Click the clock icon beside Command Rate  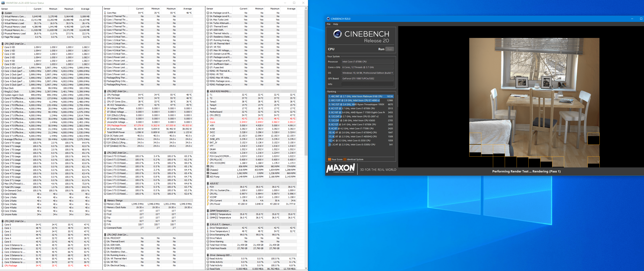click(105, 228)
